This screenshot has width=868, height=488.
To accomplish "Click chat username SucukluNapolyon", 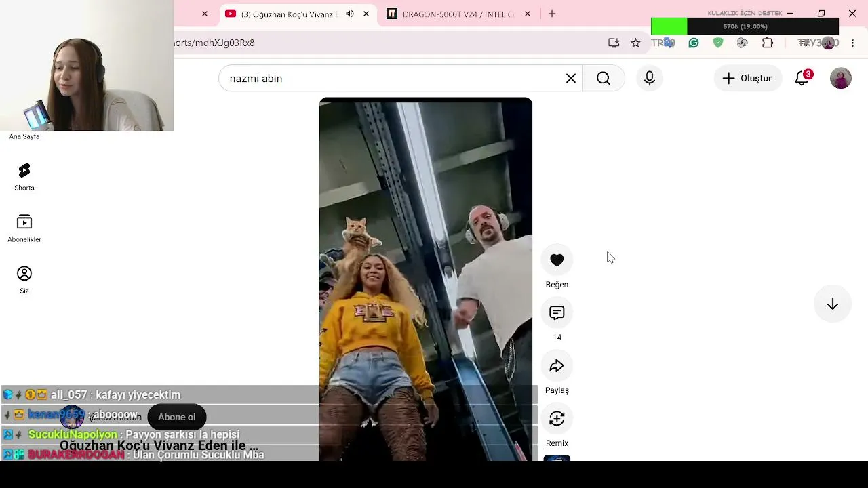I will tap(73, 434).
